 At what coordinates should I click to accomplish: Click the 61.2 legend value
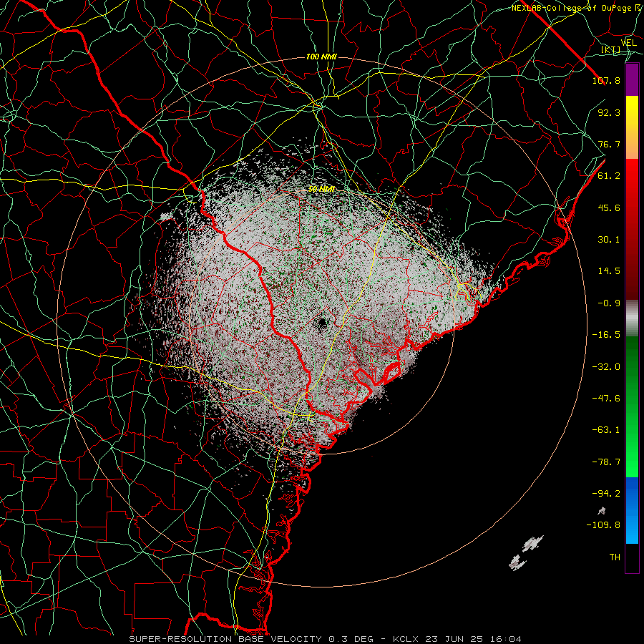coord(609,176)
